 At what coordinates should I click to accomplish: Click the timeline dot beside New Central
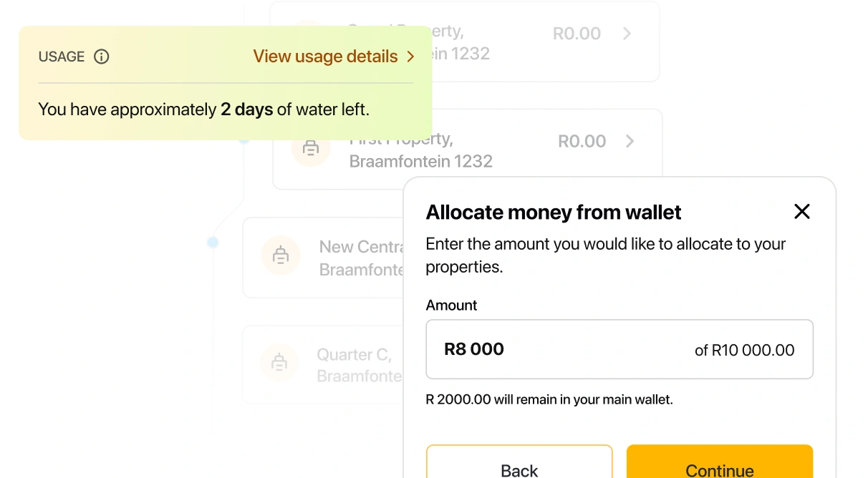213,243
